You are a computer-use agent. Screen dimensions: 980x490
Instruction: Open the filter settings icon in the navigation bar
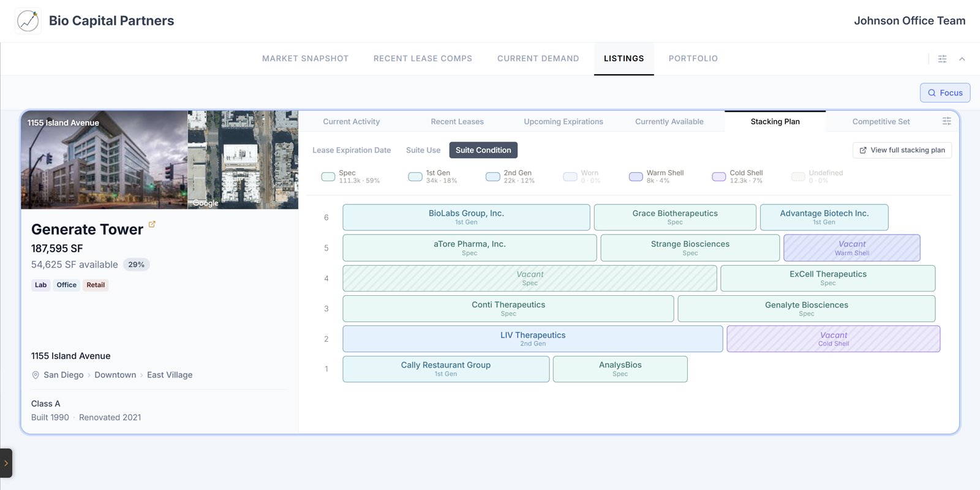coord(943,59)
